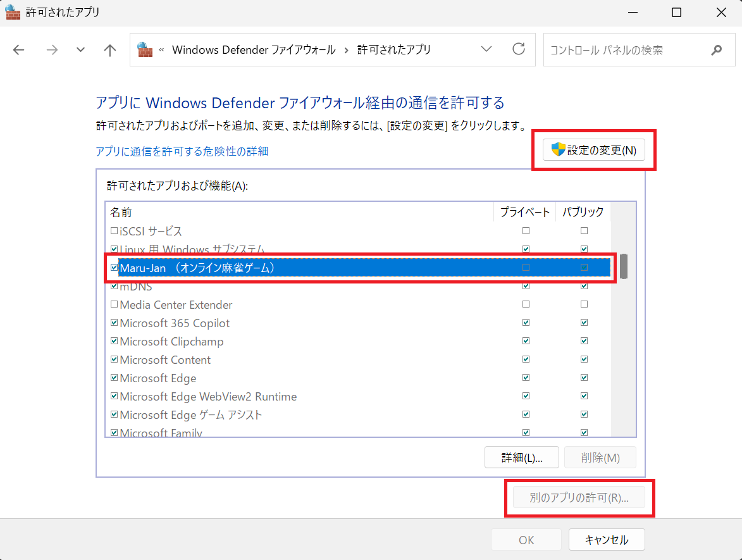Click the breadcrumb arrow after Windows Defender ファイアウォール

[x=346, y=50]
